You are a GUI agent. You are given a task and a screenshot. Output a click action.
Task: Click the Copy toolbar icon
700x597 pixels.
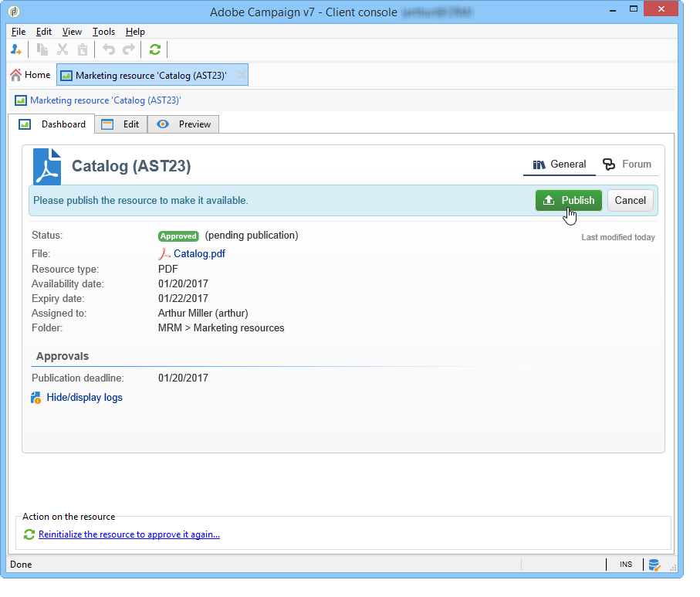[x=42, y=49]
